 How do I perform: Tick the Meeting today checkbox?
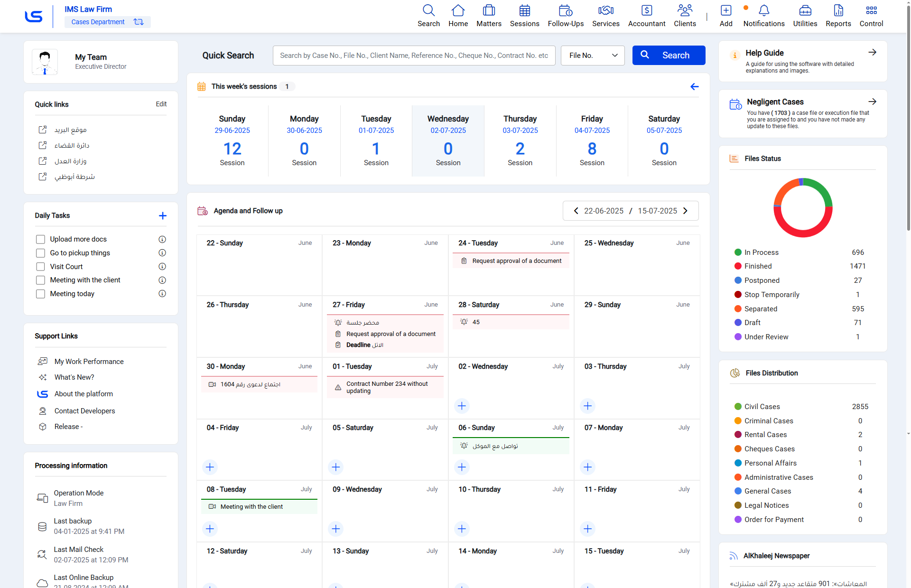pos(41,294)
